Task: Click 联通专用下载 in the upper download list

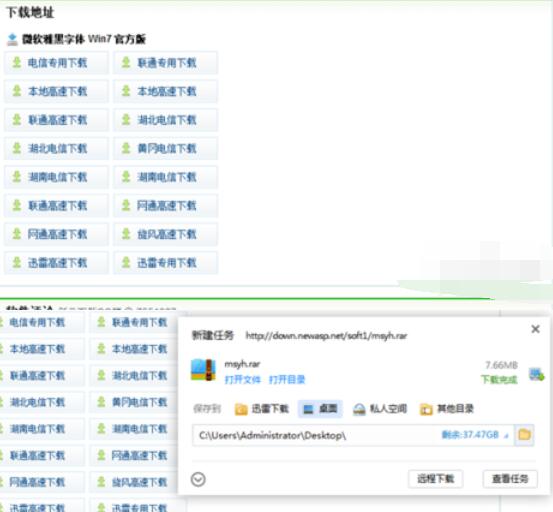Action: point(165,63)
